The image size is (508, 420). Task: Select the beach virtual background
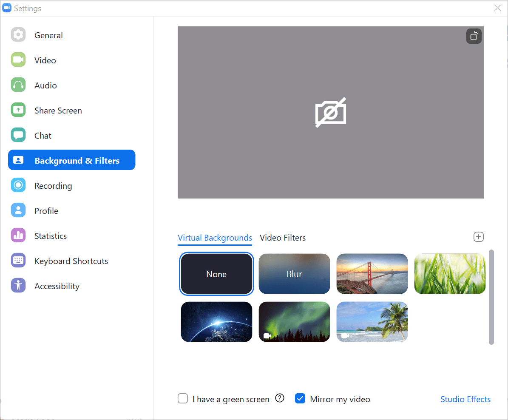coord(372,322)
